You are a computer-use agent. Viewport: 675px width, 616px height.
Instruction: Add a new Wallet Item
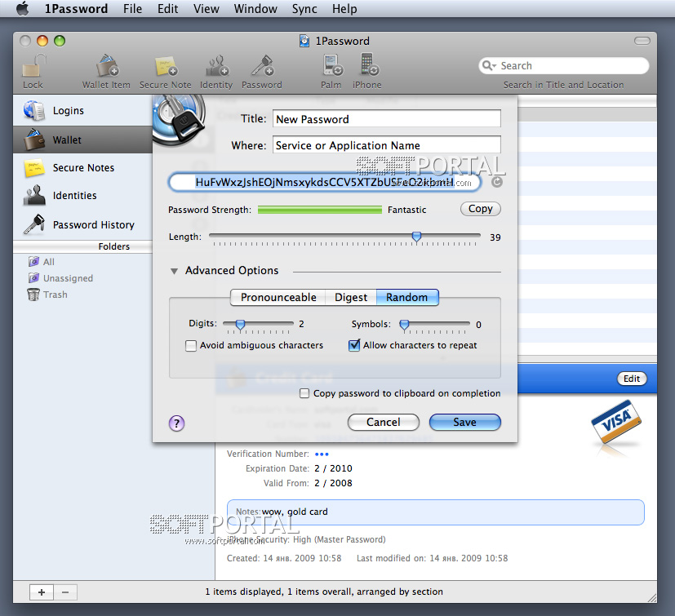(107, 71)
